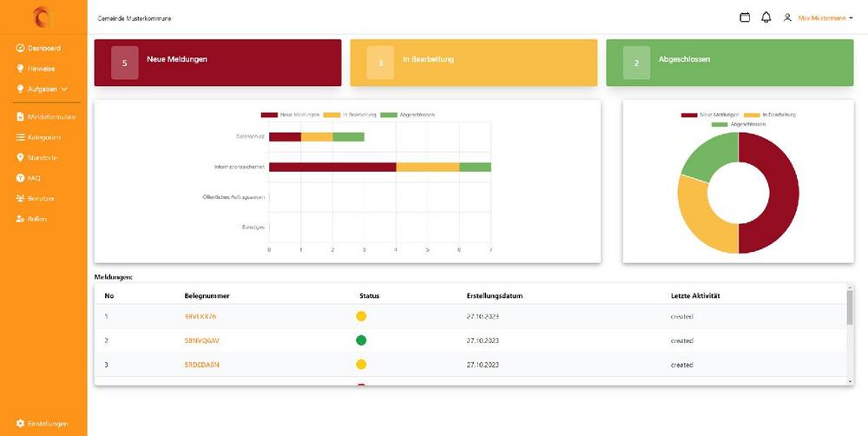Click the Gemeinde Musterkommune header text
868x436 pixels.
coord(135,18)
